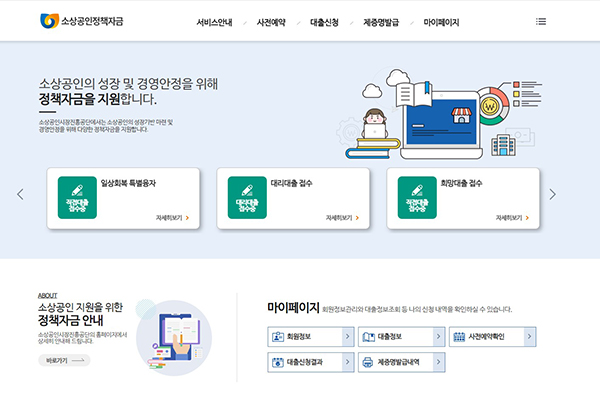Click the green icon on the 일상회복 특별융자 card
Screen dimensions: 600x394
tap(77, 197)
